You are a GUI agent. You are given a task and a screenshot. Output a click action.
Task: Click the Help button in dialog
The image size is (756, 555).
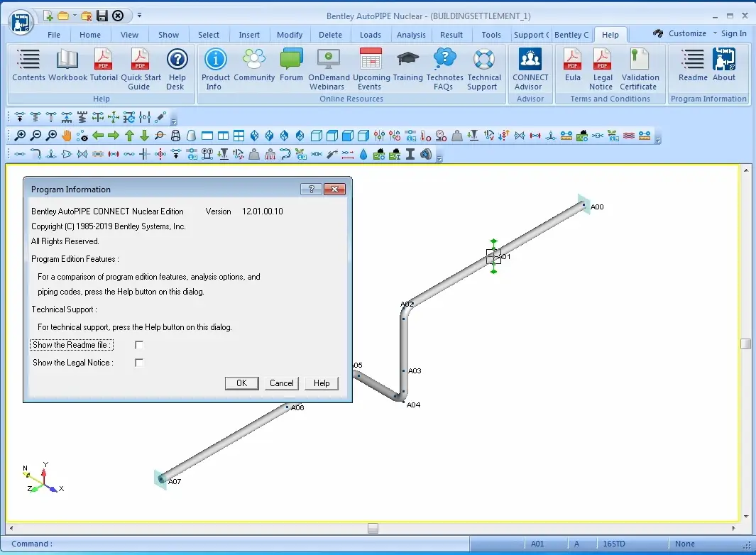click(x=322, y=383)
